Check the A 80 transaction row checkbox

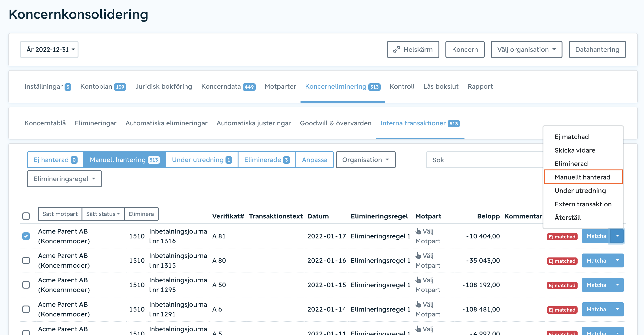26,260
